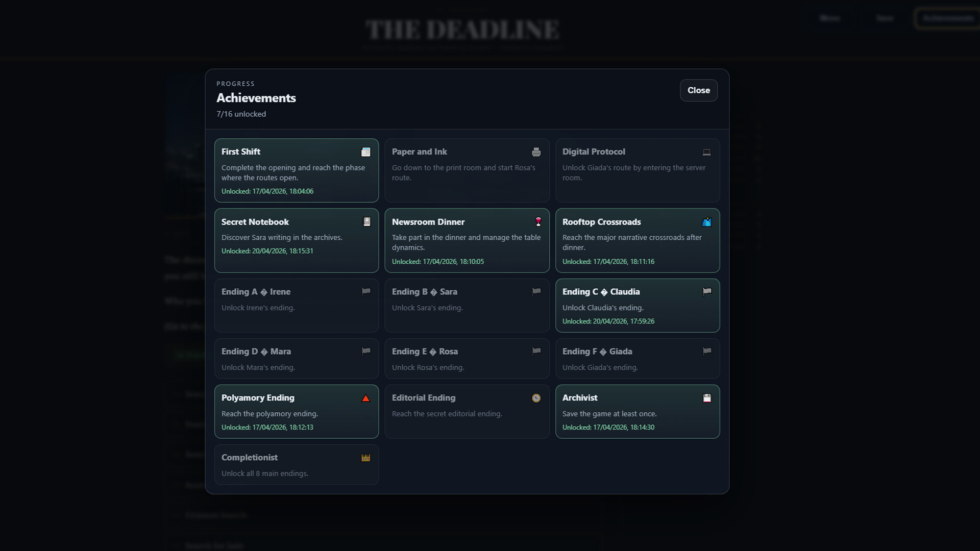Click the laptop icon on Digital Protocol
The image size is (980, 551).
point(706,152)
